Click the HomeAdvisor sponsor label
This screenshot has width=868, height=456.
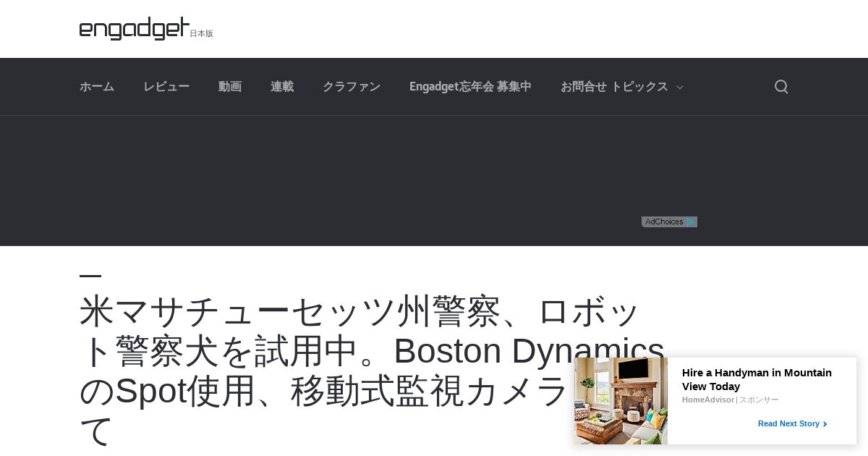coord(707,400)
